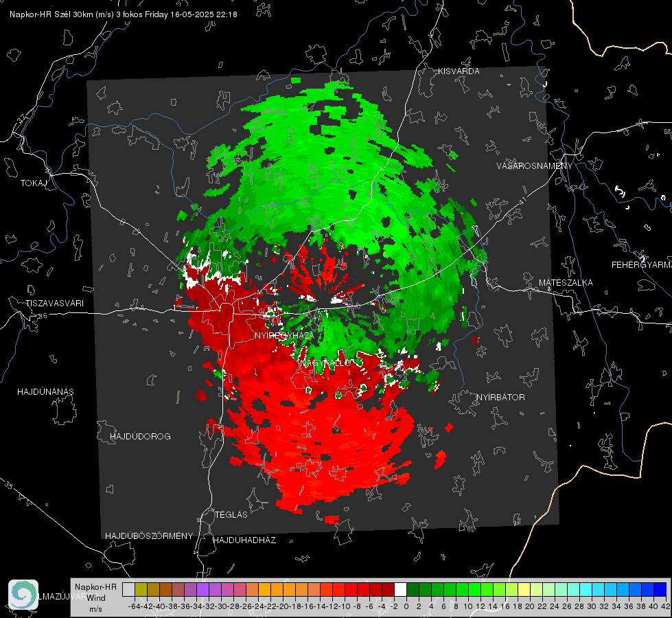Click the -10 value on legend scale
The height and width of the screenshot is (618, 672).
(345, 606)
